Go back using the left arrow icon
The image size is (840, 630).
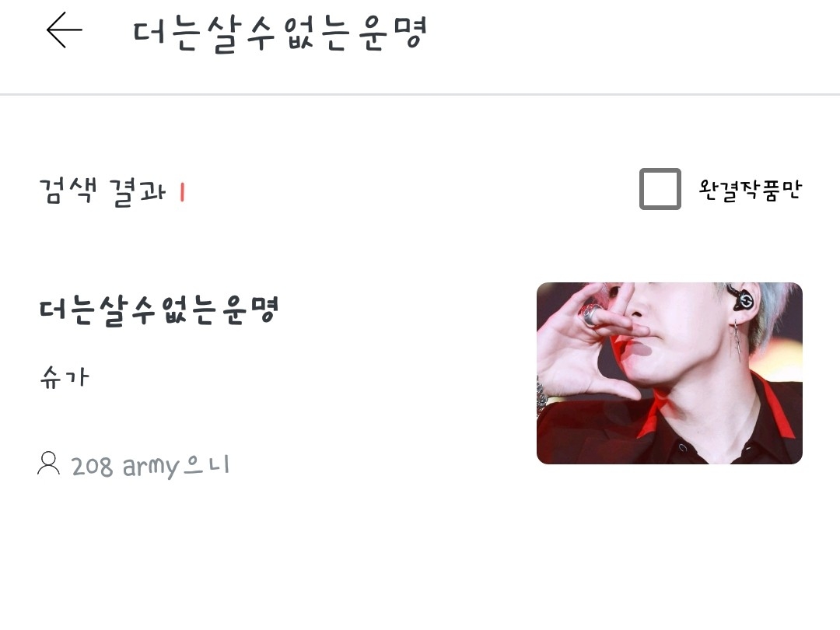(x=65, y=30)
